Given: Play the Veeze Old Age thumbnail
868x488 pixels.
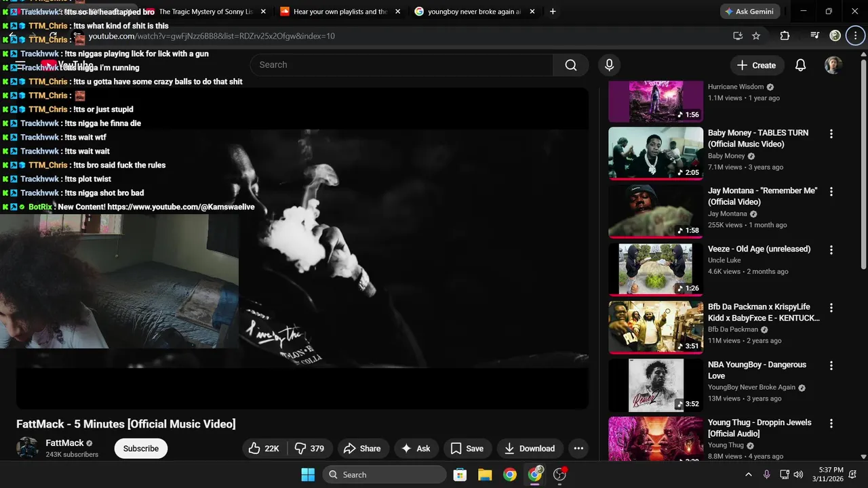Looking at the screenshot, I should click(x=656, y=269).
